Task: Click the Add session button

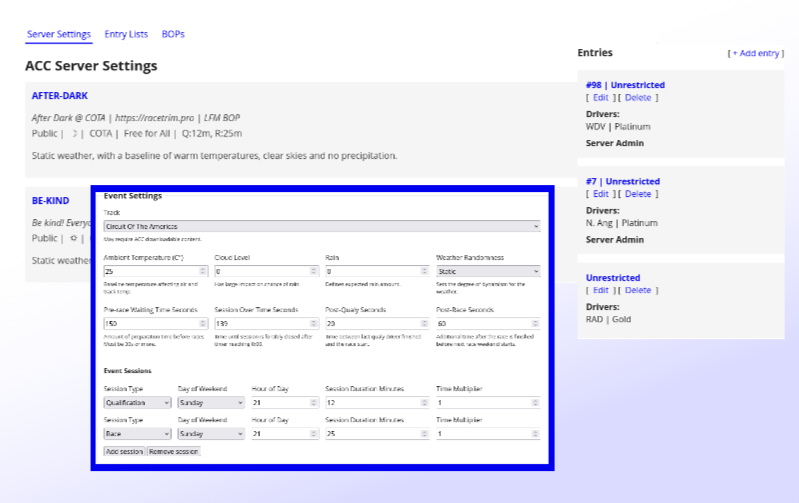Action: (125, 452)
